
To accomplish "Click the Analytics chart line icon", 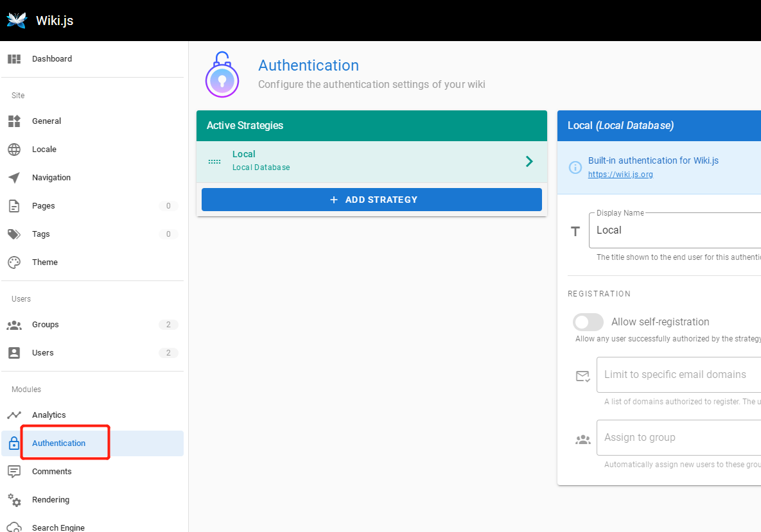I will pos(14,415).
